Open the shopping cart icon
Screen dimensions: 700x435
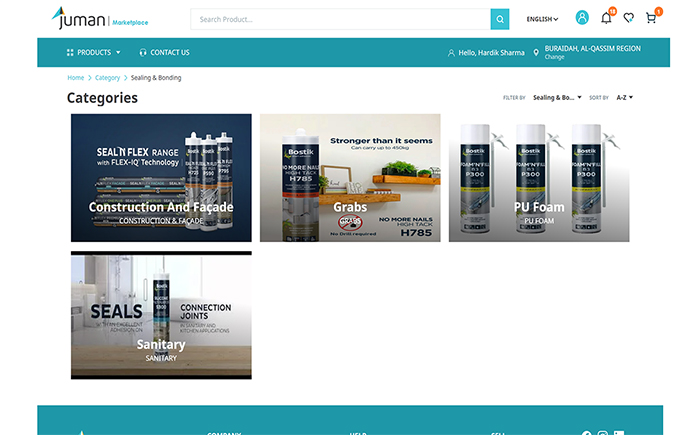(651, 18)
